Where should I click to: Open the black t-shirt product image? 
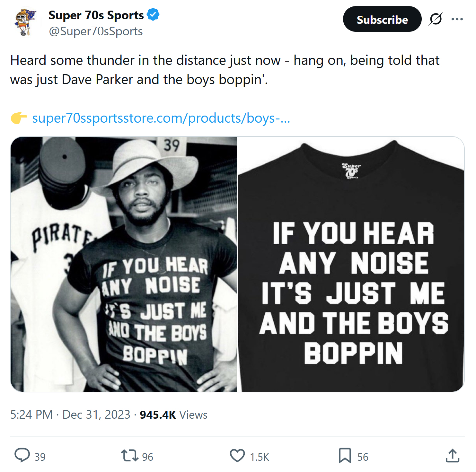(351, 264)
